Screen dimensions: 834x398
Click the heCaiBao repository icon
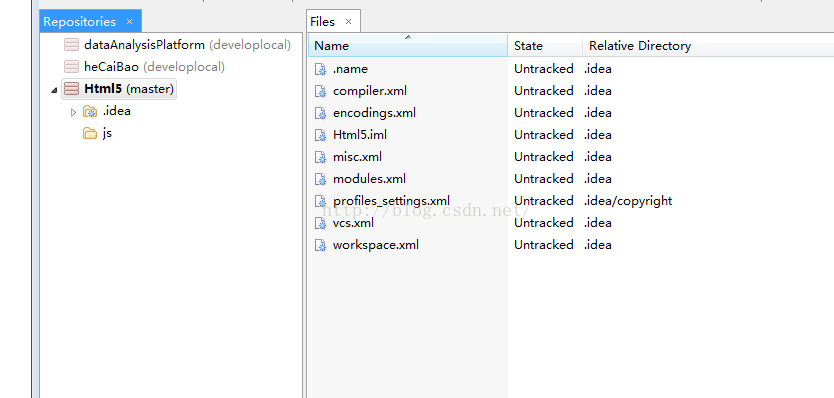tap(71, 67)
